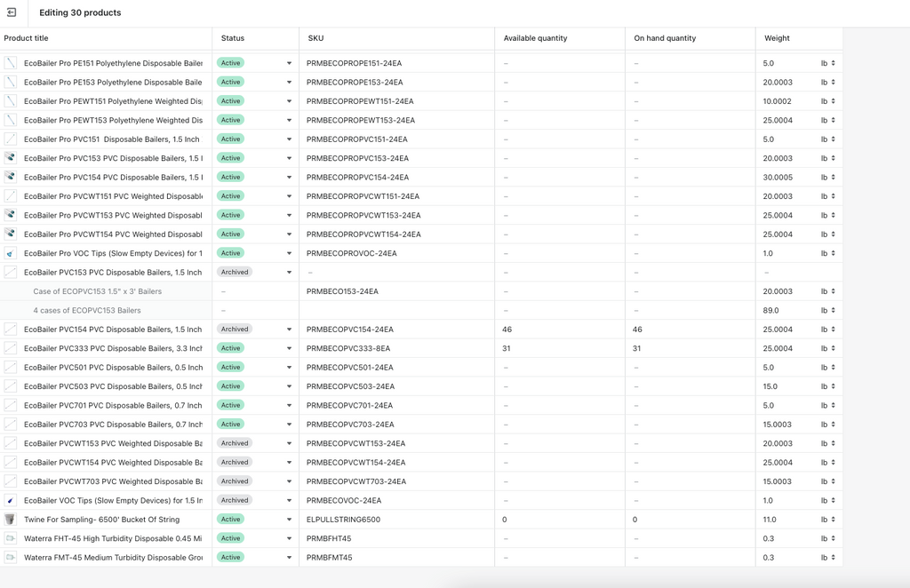Open status dropdown for EcoBailer PVCWT703
910x588 pixels.
[289, 482]
